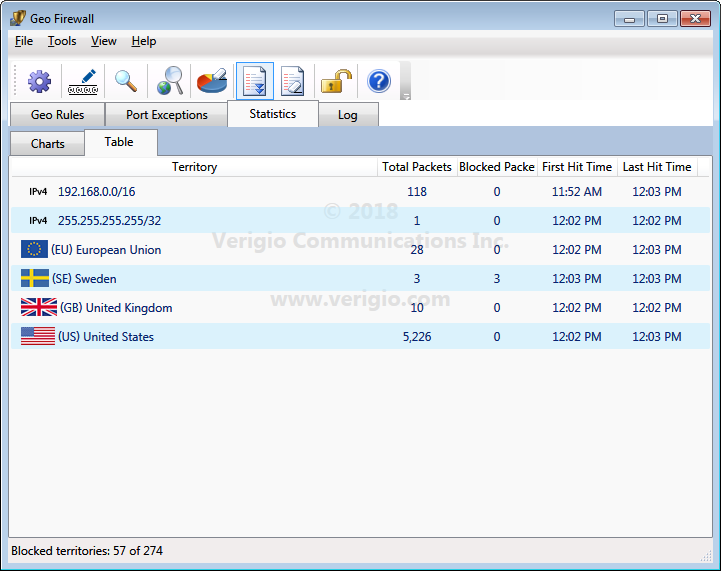Image resolution: width=721 pixels, height=571 pixels.
Task: Sort by the First Hit Time header
Action: coord(577,167)
